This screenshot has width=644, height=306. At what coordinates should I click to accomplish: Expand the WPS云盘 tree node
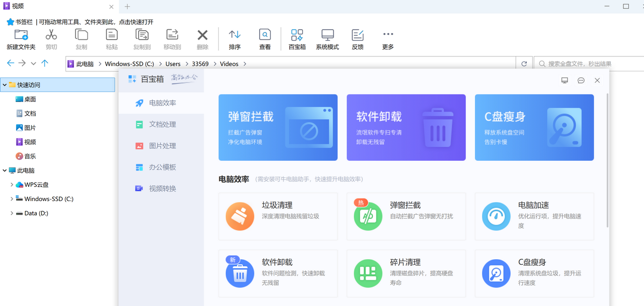click(11, 184)
